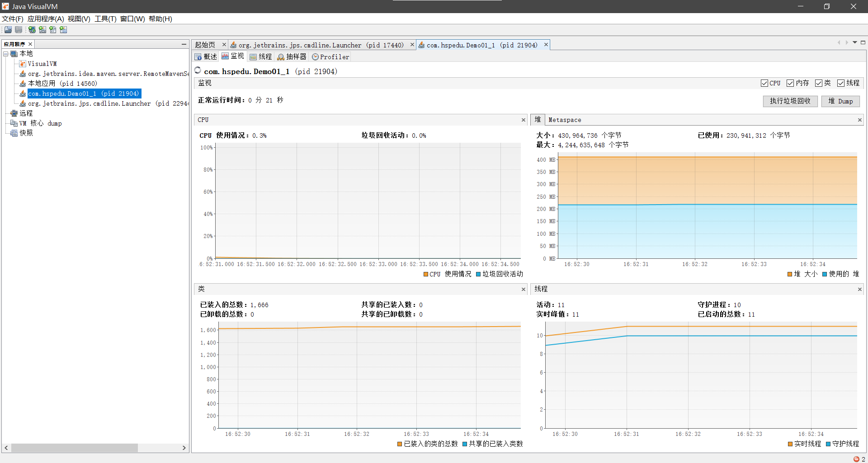
Task: Select the VM 核心 dump tree item
Action: point(40,123)
